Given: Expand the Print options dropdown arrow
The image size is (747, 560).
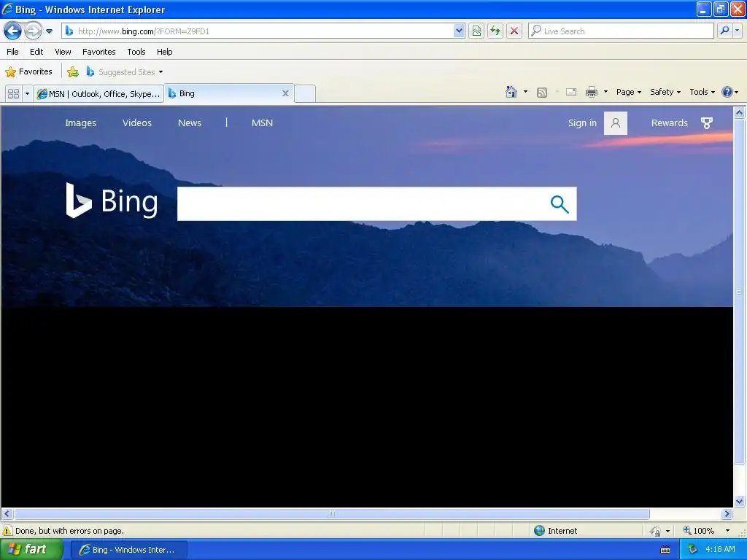Looking at the screenshot, I should point(605,92).
